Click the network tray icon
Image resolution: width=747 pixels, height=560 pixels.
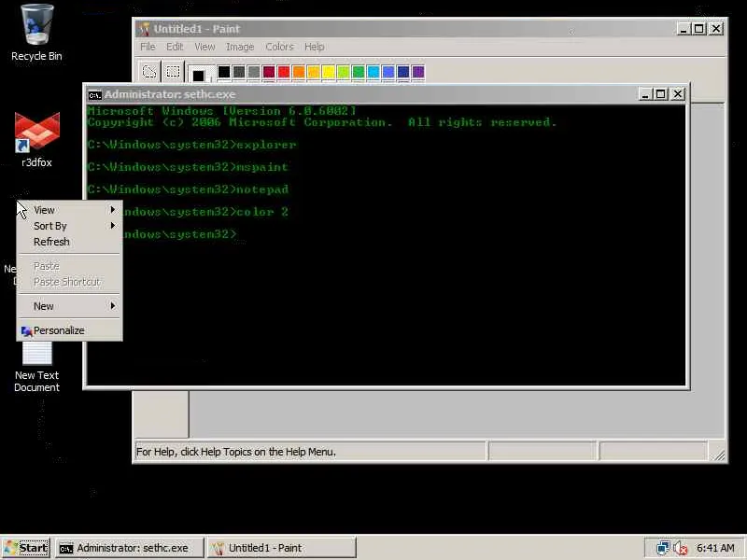pyautogui.click(x=663, y=548)
